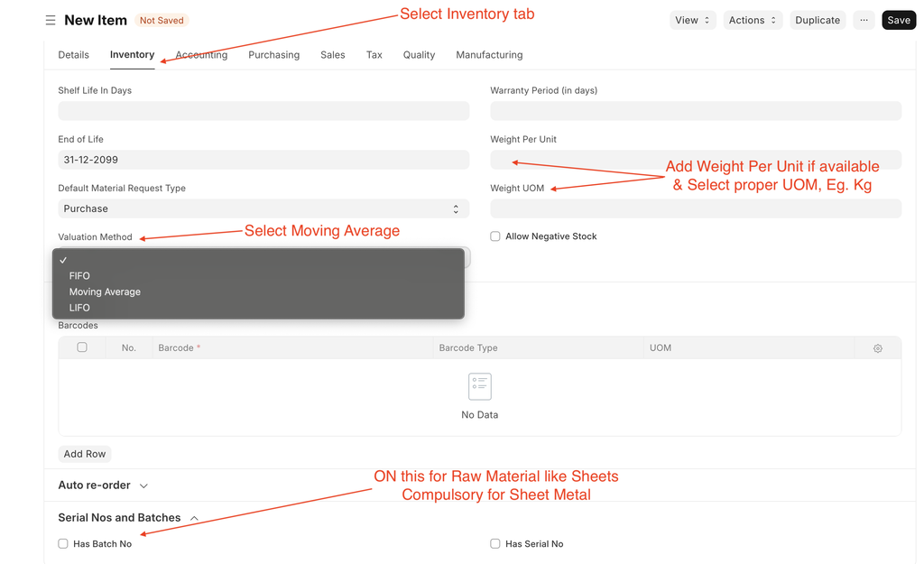
Task: Choose Moving Average valuation method
Action: [x=258, y=291]
